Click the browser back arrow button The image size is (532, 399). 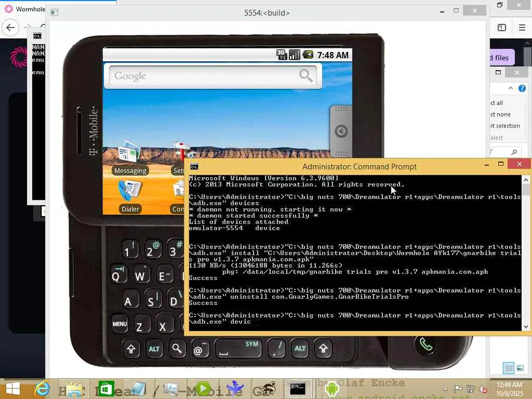10,28
